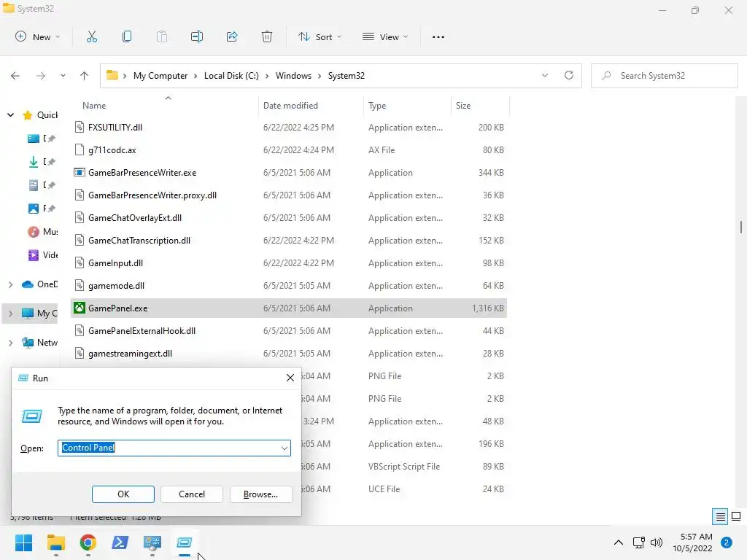Switch to large thumbnails view icon
747x560 pixels.
[x=736, y=516]
